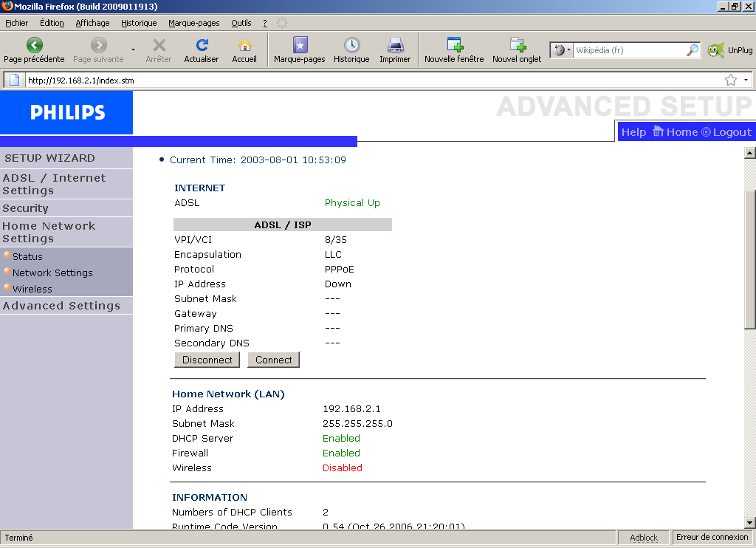
Task: Click the Page précédente back arrow icon
Action: [34, 45]
